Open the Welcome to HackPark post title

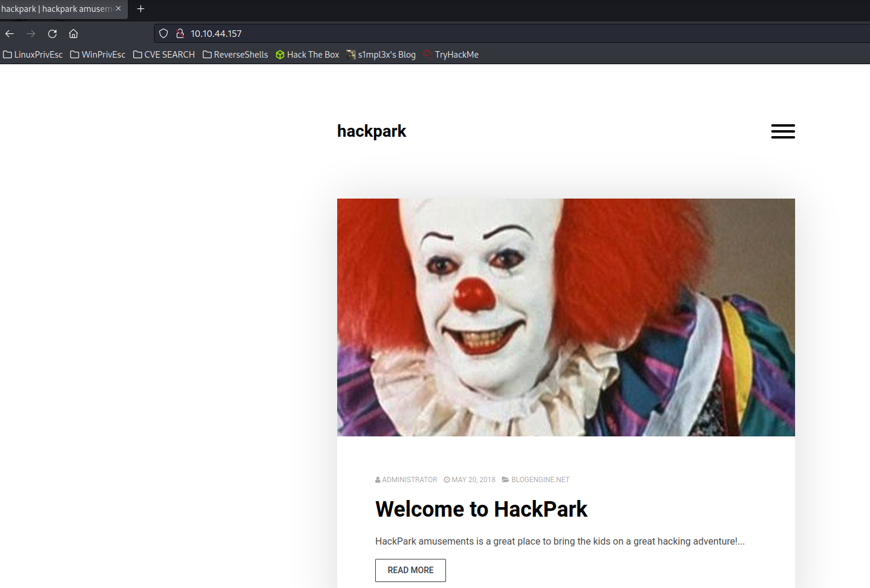[481, 510]
